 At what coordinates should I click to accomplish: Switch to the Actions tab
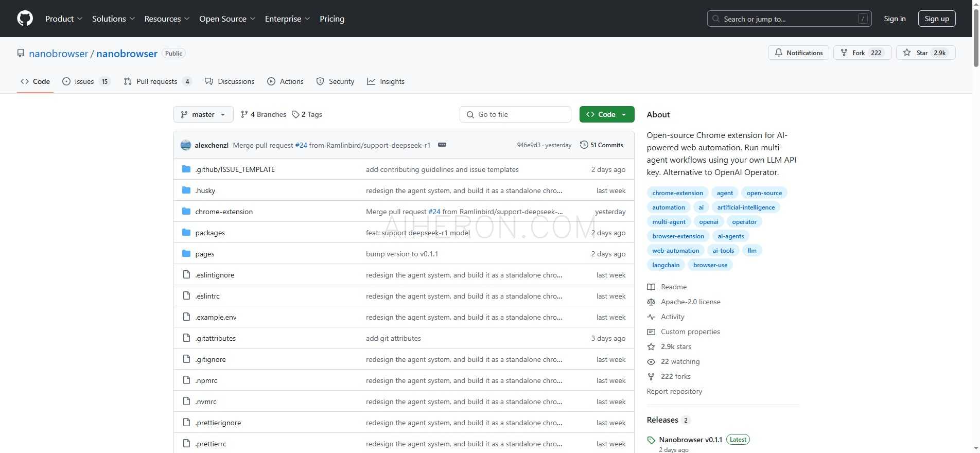tap(286, 81)
